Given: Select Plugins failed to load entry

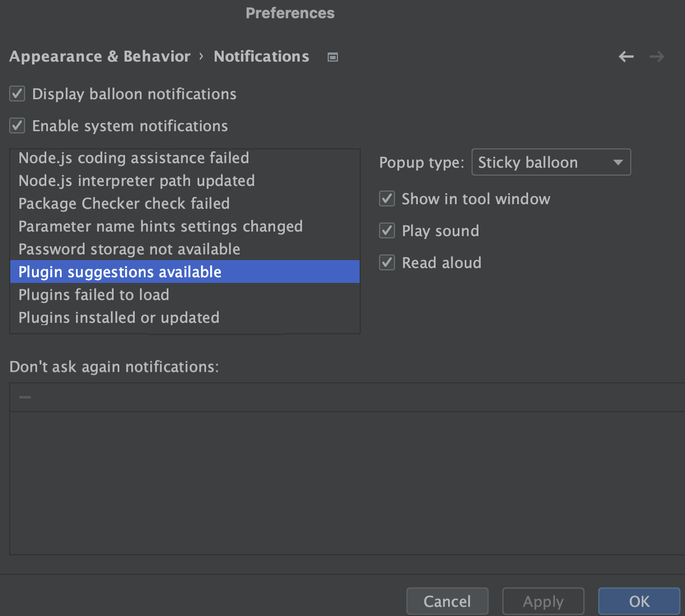Looking at the screenshot, I should coord(94,294).
